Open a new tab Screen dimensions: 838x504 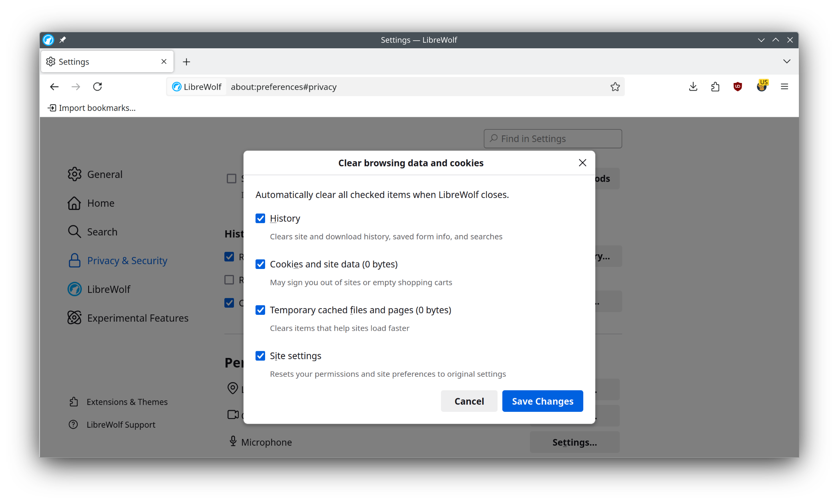(186, 62)
